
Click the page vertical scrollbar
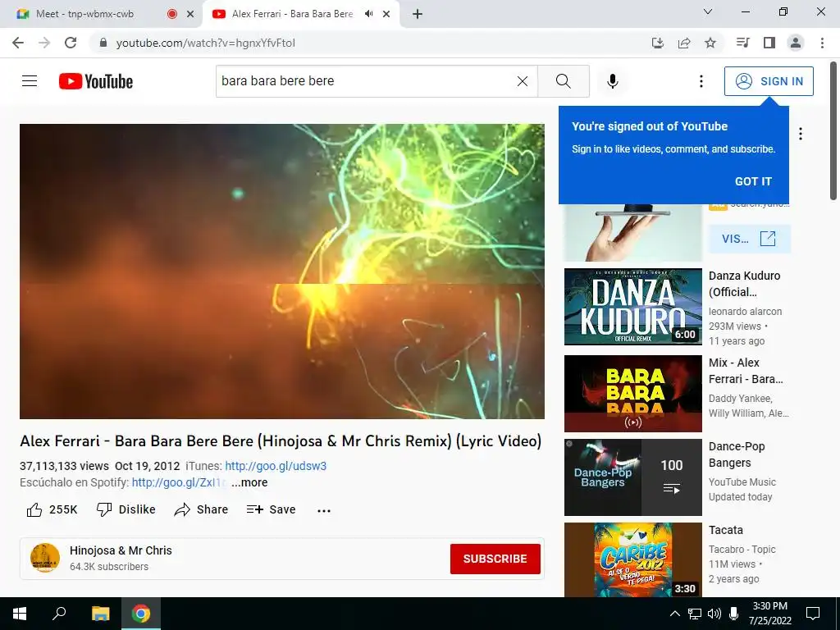(x=833, y=131)
